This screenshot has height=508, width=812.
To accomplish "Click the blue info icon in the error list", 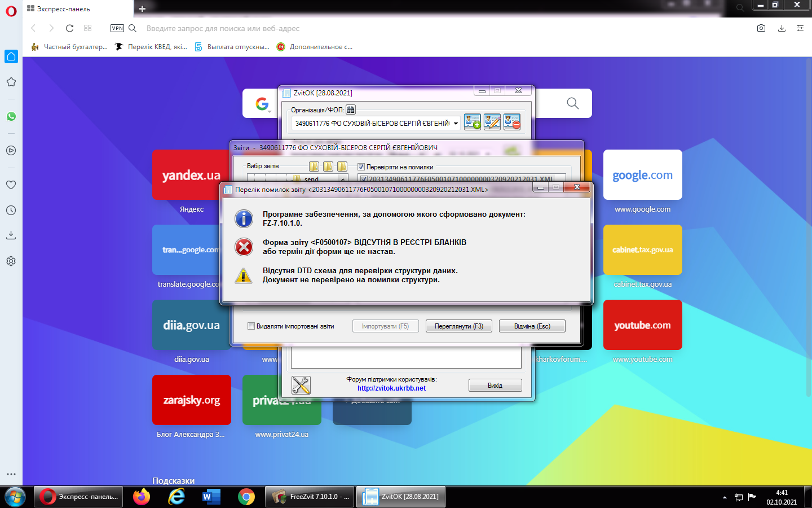I will pos(244,218).
